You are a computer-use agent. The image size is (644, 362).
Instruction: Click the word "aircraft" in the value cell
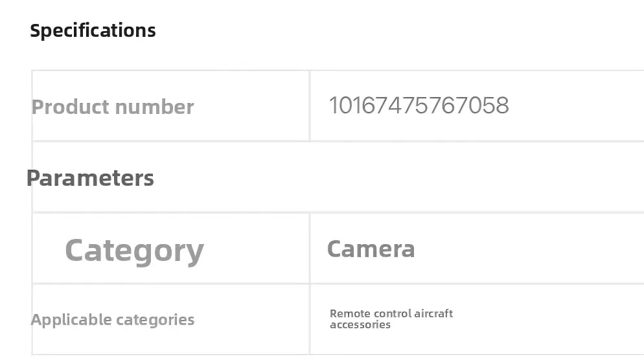click(432, 313)
